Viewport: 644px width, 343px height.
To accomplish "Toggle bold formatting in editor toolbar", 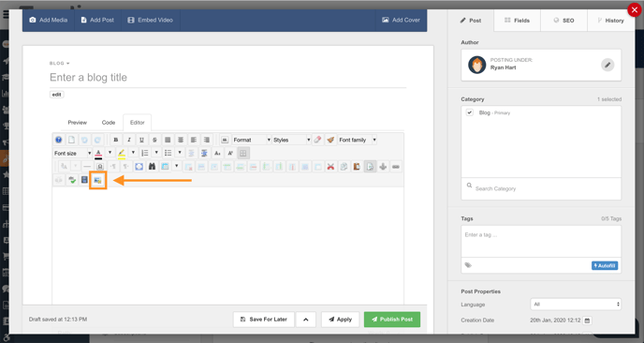I will (x=116, y=140).
